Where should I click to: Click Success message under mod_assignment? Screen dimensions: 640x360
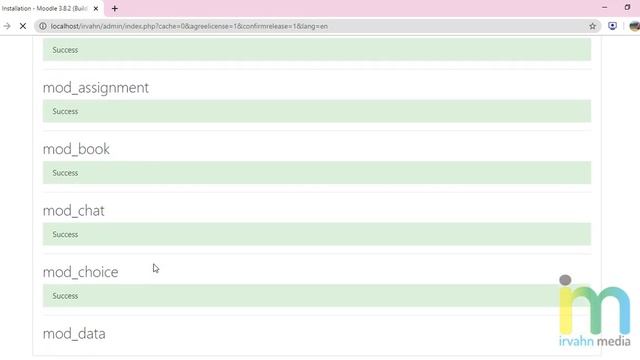[317, 111]
